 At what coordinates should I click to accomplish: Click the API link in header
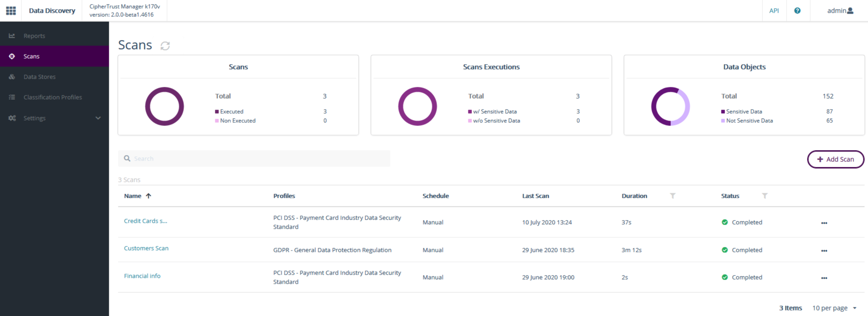pos(774,10)
